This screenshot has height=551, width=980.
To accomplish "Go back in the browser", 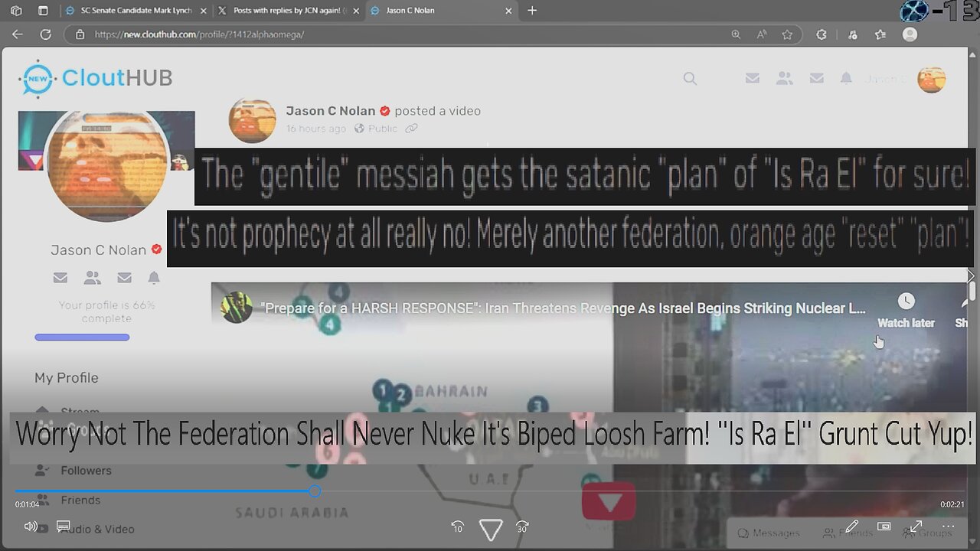I will click(18, 34).
